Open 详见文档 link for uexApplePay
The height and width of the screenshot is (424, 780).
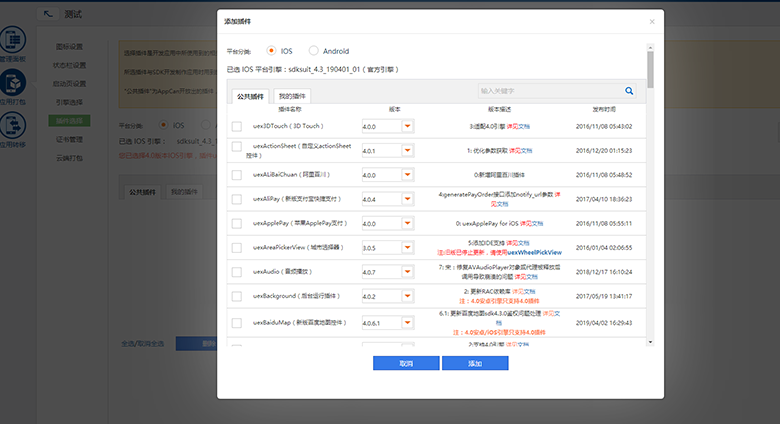(531, 223)
